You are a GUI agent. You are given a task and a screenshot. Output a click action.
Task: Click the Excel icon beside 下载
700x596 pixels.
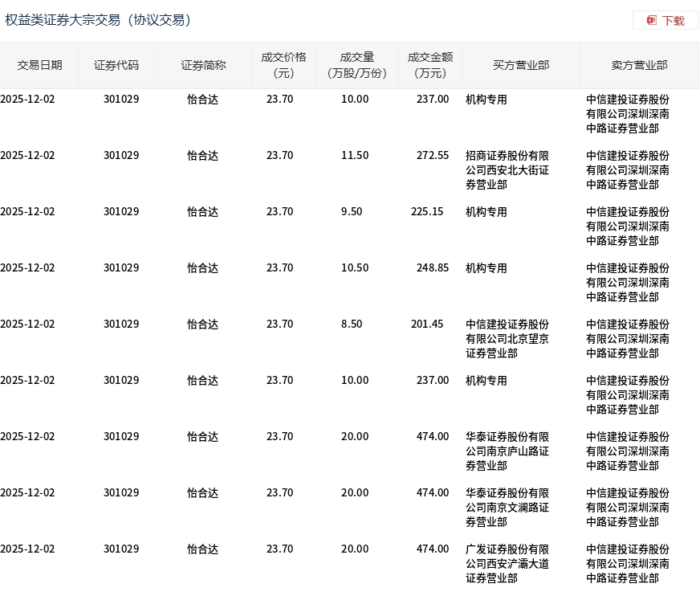[x=652, y=21]
